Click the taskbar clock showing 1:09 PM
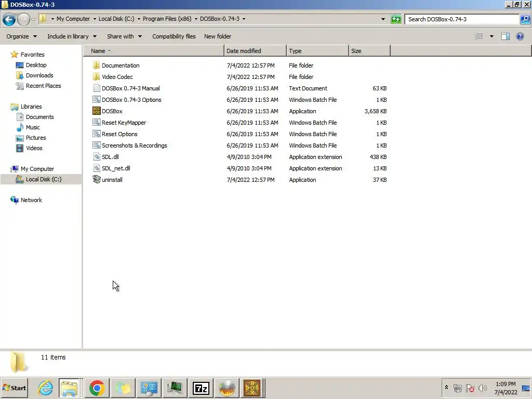532x399 pixels. [x=506, y=388]
